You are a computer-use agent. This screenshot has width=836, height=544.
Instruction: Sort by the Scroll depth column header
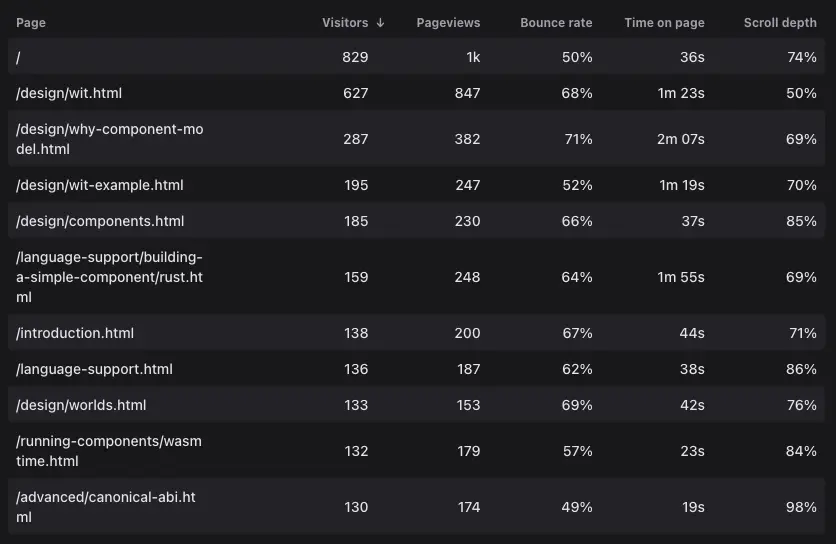click(780, 23)
